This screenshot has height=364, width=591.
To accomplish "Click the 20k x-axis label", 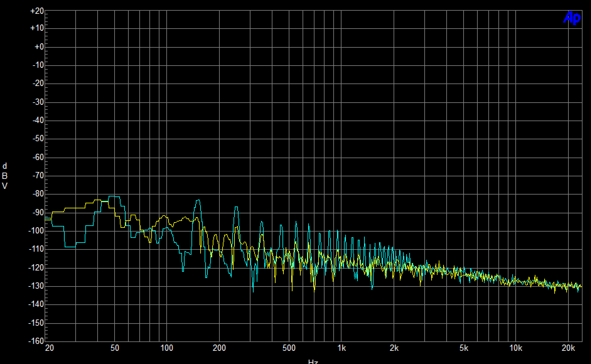I will (x=568, y=348).
